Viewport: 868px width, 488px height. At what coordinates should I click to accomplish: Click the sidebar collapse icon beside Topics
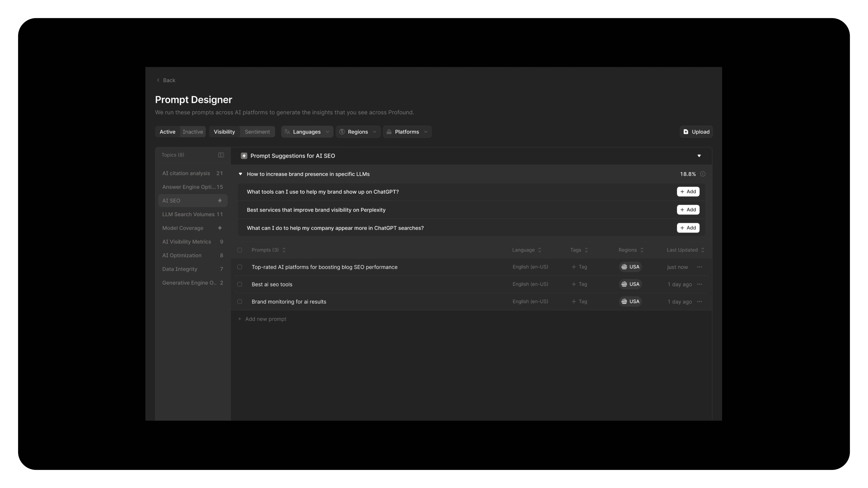coord(221,155)
